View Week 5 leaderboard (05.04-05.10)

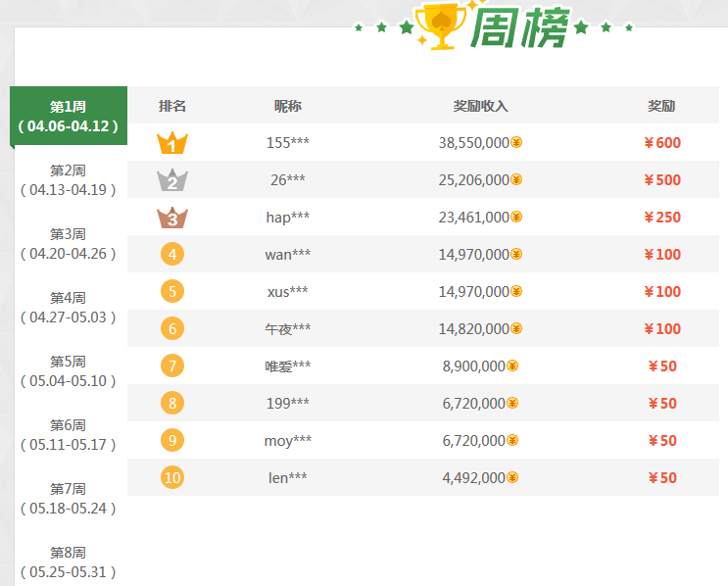pyautogui.click(x=69, y=371)
